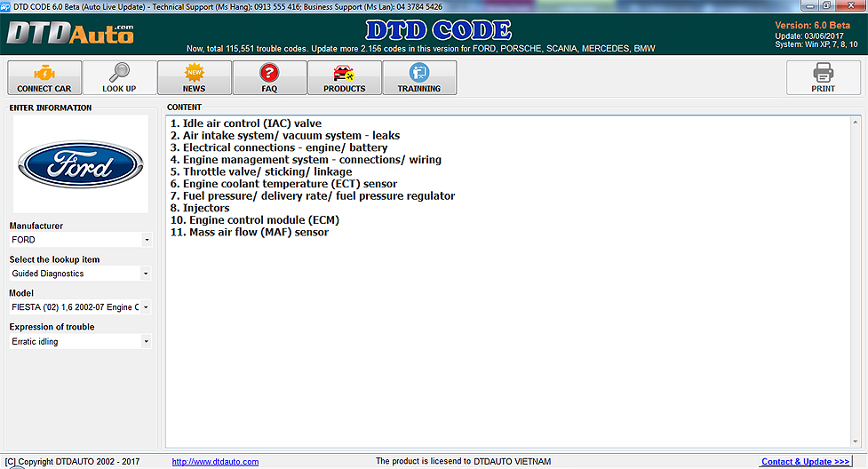868x469 pixels.
Task: Minimize the DTD CODE window
Action: pos(810,5)
